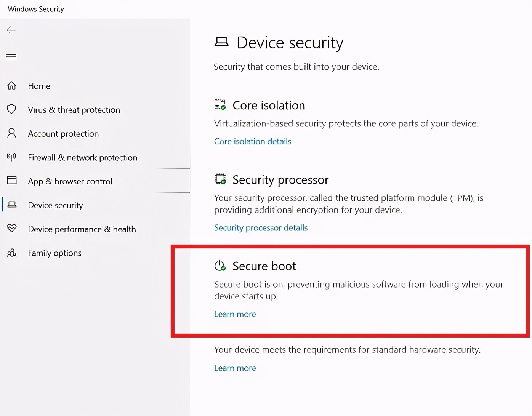Click the Account protection person icon
Image resolution: width=532 pixels, height=416 pixels.
point(11,133)
